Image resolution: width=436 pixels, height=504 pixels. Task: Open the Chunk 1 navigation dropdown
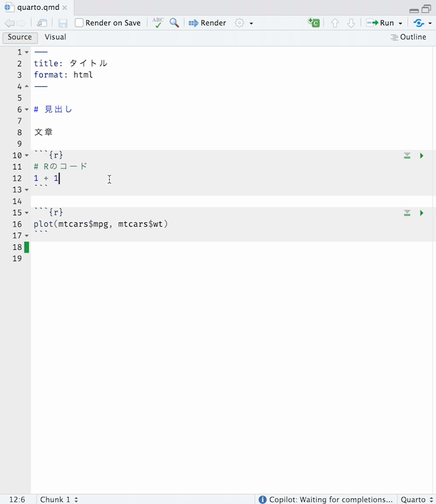coord(58,500)
